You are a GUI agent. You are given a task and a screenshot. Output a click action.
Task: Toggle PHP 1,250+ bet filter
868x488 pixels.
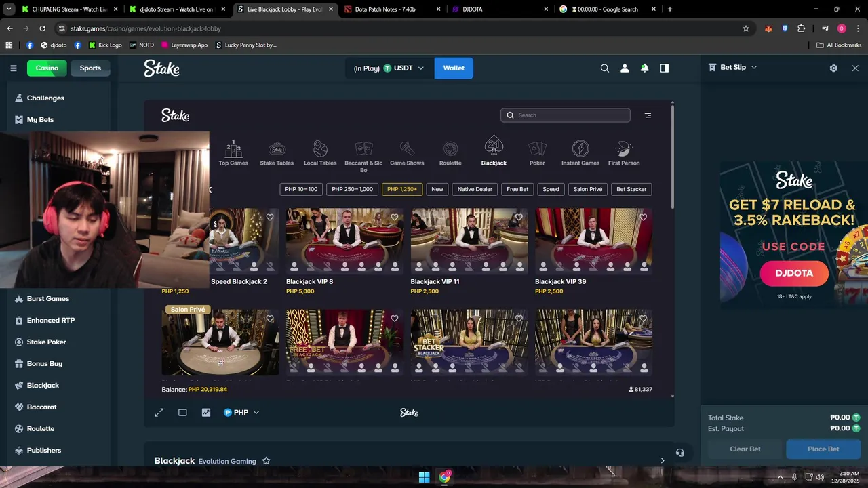coord(402,189)
